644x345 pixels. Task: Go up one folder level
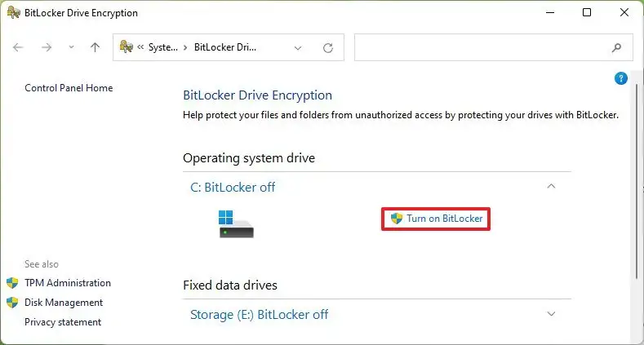pos(95,47)
